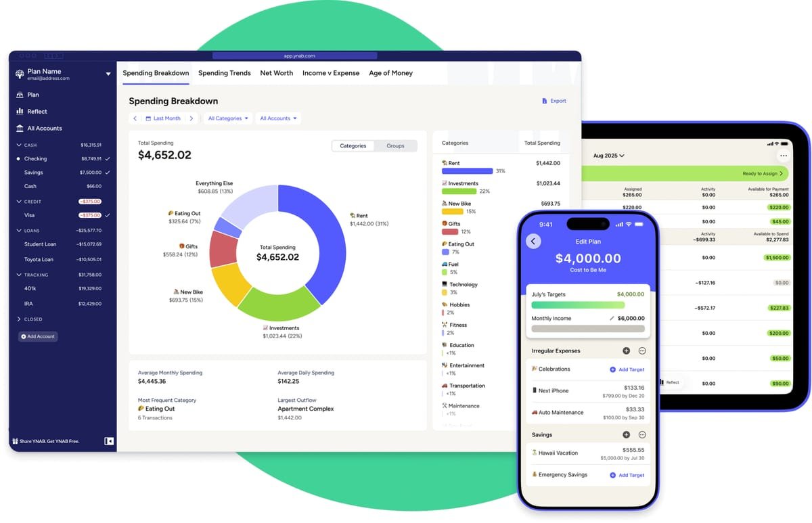Click the Technology emoji in list
The image size is (812, 523).
coord(445,285)
